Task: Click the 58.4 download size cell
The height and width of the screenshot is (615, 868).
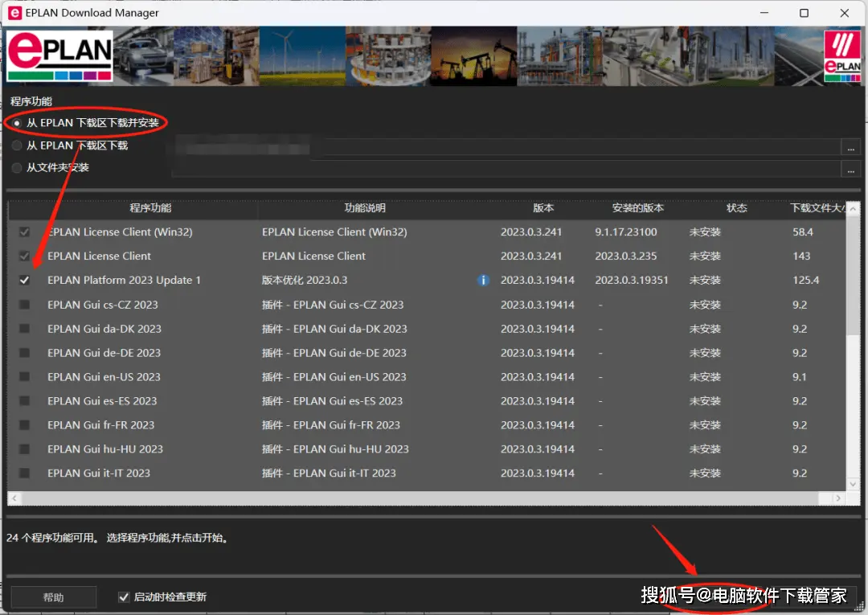Action: [803, 232]
